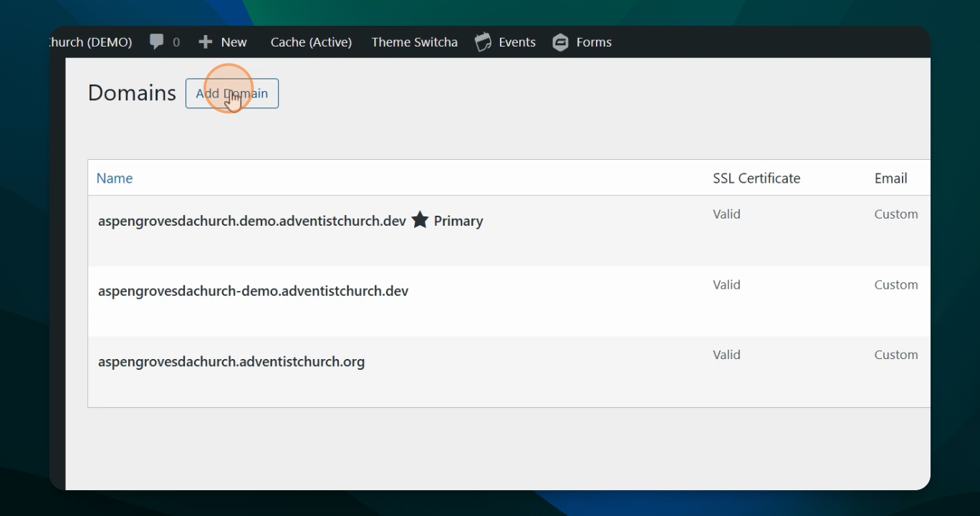Open the Church (DEMO) site menu
The height and width of the screenshot is (516, 980).
[x=92, y=42]
